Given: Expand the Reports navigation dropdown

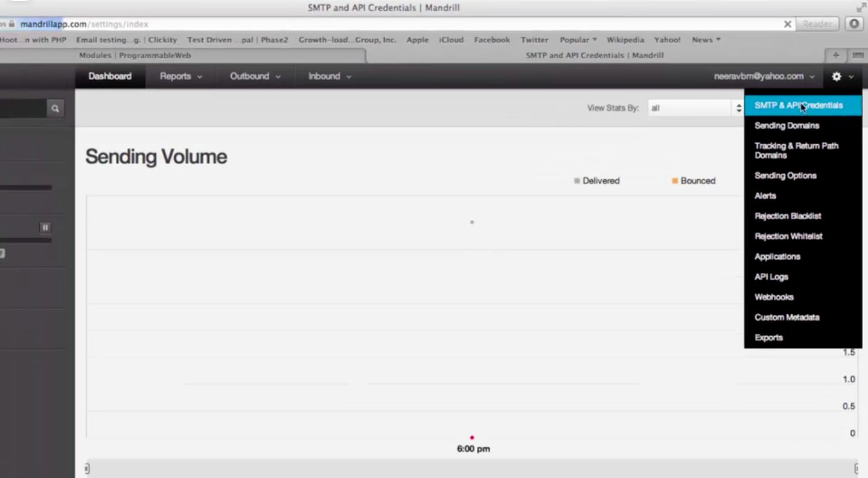Looking at the screenshot, I should click(x=181, y=76).
